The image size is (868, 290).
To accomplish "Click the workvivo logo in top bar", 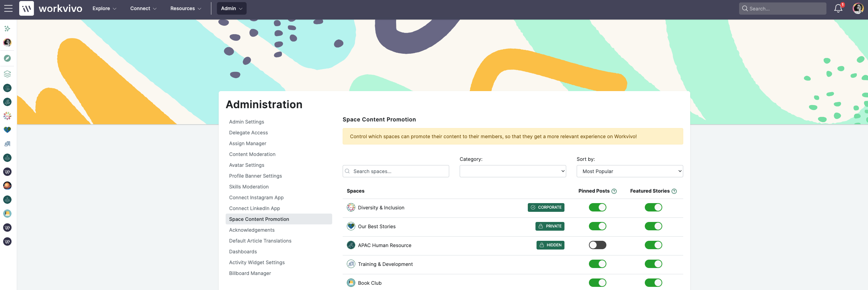I will point(51,8).
